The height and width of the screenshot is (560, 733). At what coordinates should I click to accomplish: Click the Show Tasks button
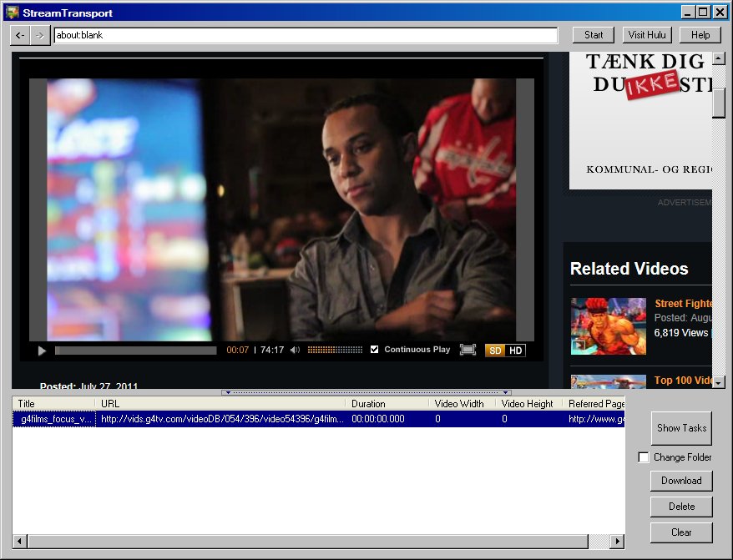[681, 428]
